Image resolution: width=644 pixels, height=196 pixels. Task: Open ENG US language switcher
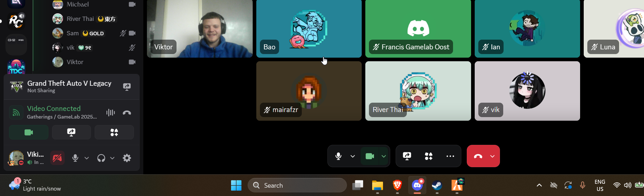pos(600,185)
